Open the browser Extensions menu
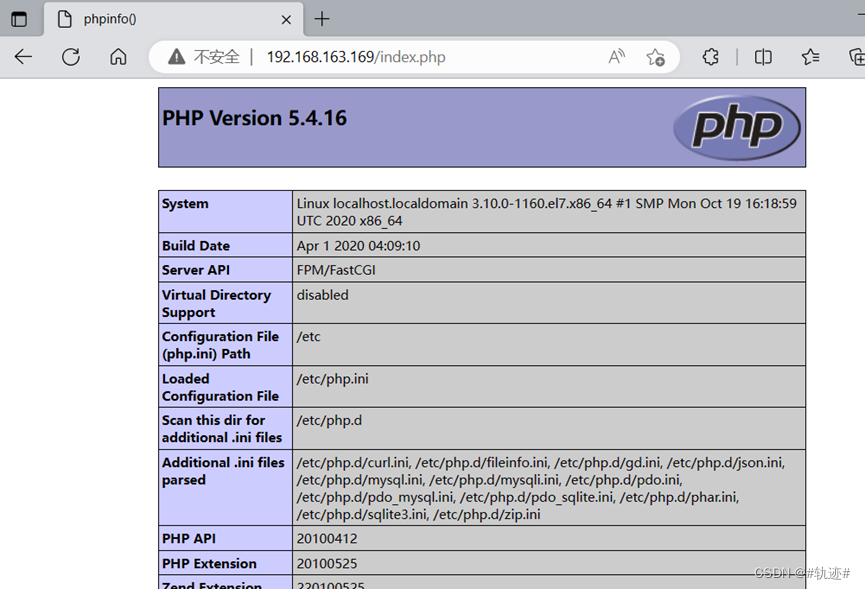 (x=711, y=57)
